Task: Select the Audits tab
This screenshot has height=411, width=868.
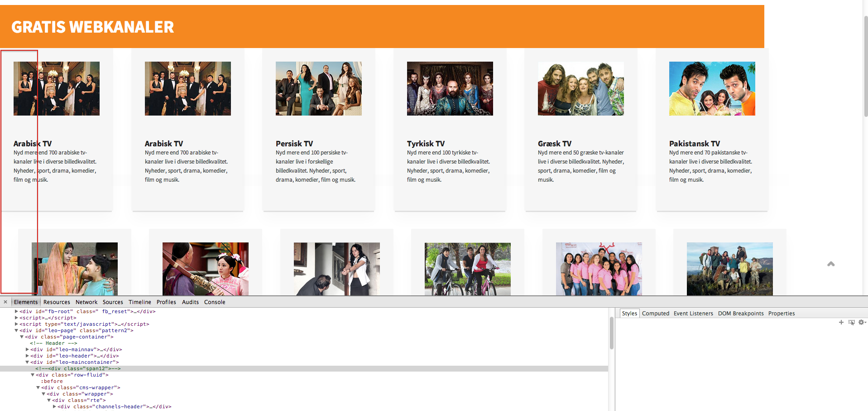Action: tap(190, 302)
